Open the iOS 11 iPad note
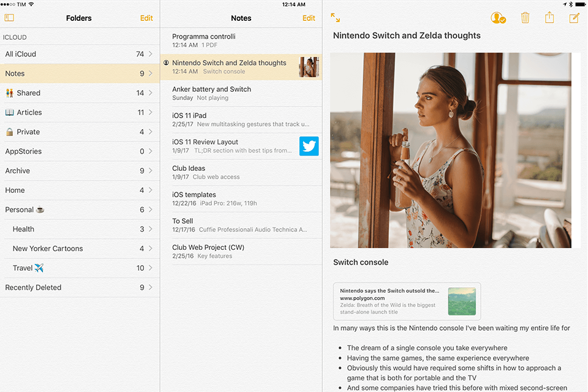 point(241,119)
